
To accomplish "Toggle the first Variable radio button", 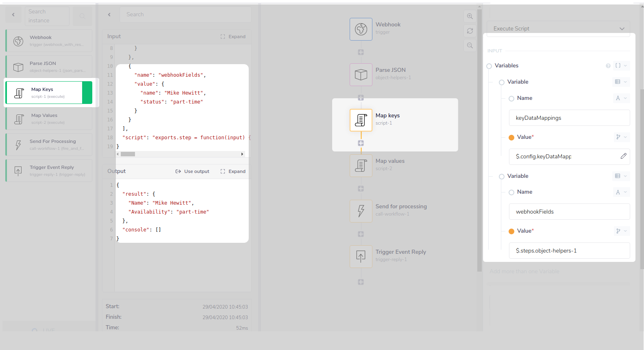I will (502, 82).
